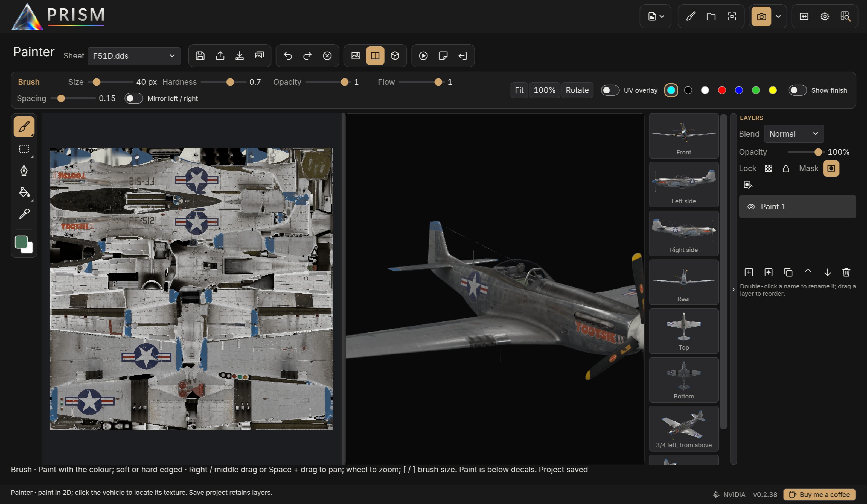Toggle lock transparency checkerboard icon
Screen dimensions: 867x504
pyautogui.click(x=768, y=168)
